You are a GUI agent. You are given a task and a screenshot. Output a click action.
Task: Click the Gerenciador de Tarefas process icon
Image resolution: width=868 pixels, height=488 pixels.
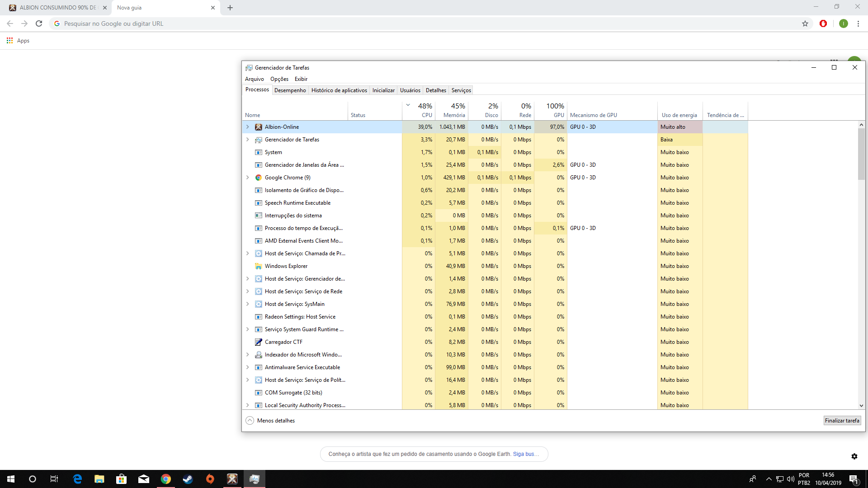[x=259, y=140]
